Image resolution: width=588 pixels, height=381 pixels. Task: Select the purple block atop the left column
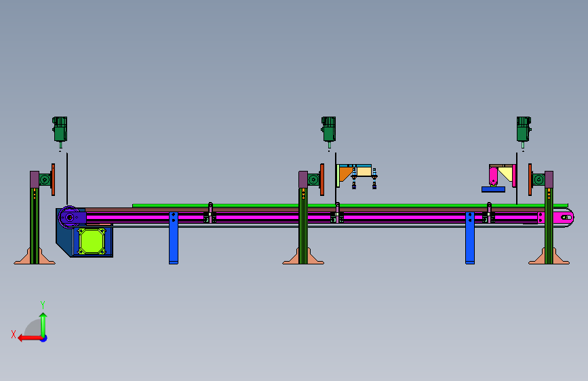(35, 179)
